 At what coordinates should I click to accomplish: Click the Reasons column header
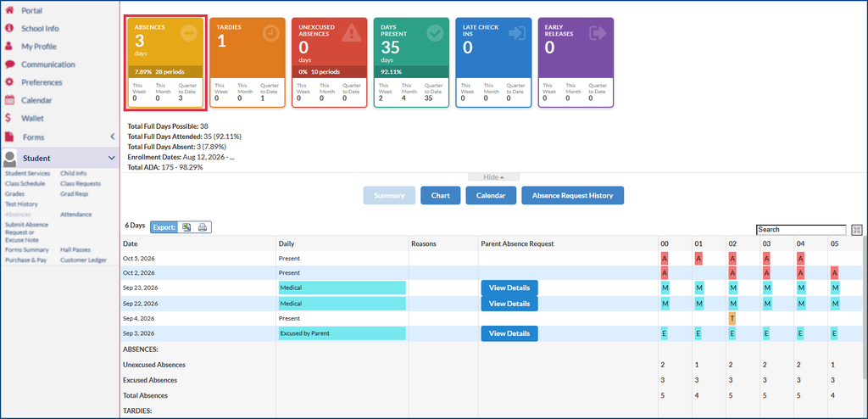pos(443,244)
